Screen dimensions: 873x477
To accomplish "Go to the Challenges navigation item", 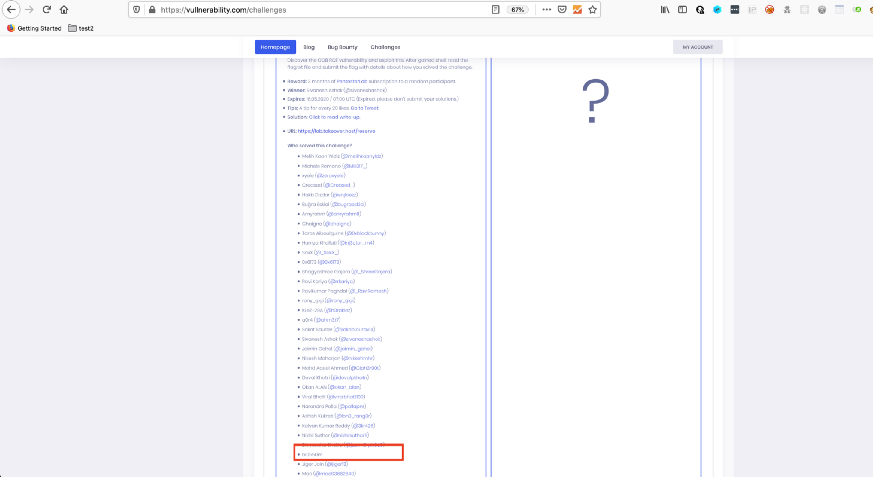I will pyautogui.click(x=385, y=47).
